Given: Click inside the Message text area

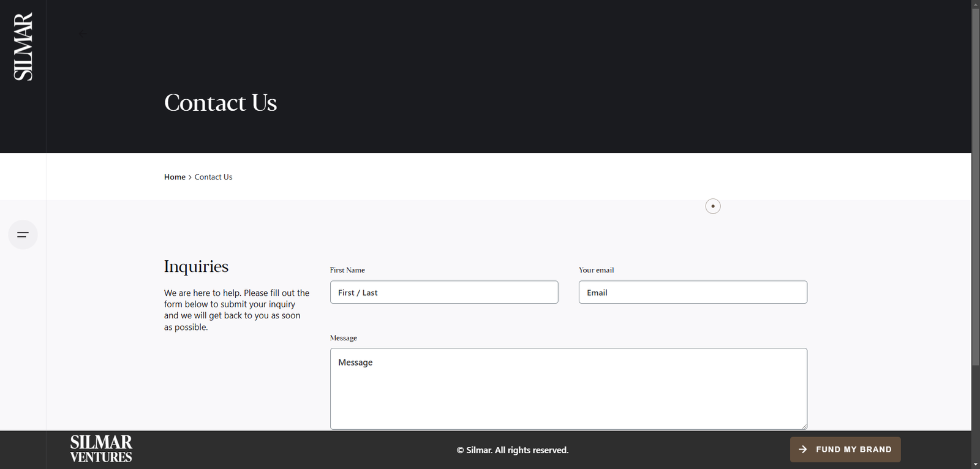Looking at the screenshot, I should (568, 389).
